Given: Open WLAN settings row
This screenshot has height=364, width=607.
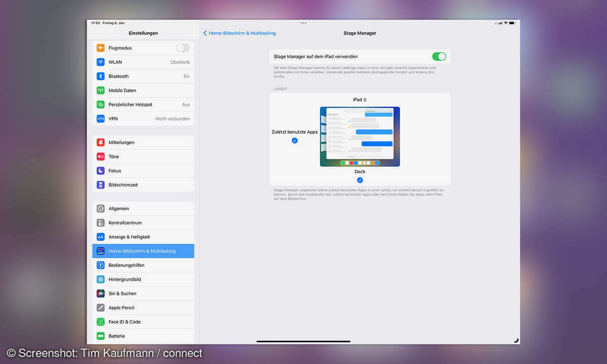Looking at the screenshot, I should (143, 62).
